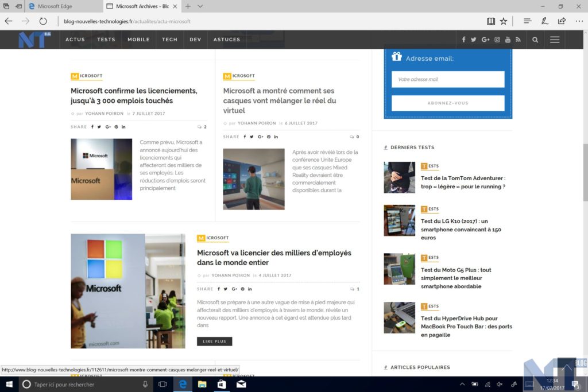
Task: Click the scroll-to-top arrow button
Action: tap(567, 367)
